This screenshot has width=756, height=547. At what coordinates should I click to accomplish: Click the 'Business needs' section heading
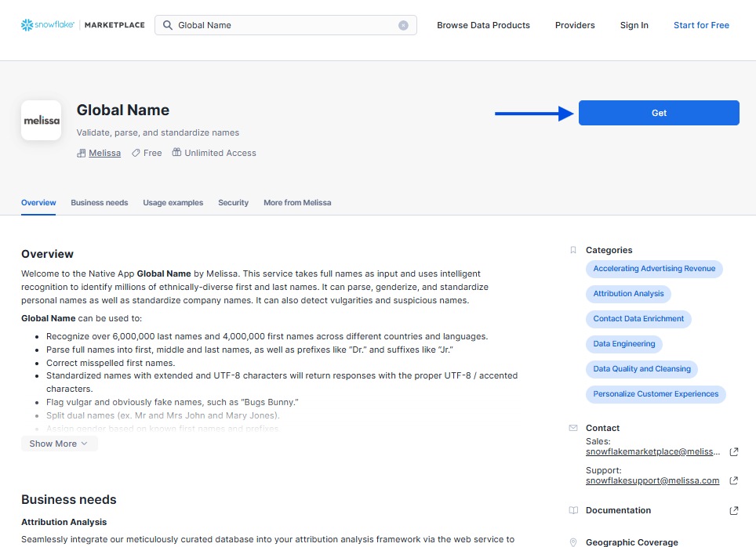coord(69,499)
